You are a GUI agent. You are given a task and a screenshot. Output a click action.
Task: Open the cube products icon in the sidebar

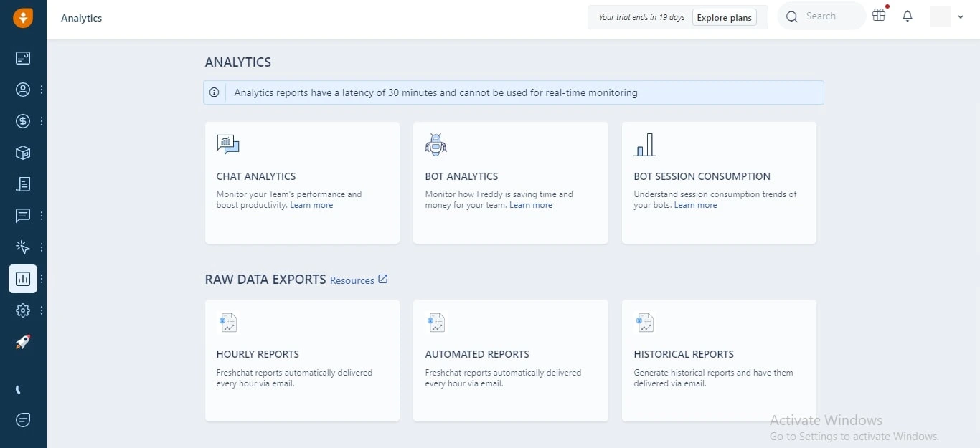coord(23,153)
